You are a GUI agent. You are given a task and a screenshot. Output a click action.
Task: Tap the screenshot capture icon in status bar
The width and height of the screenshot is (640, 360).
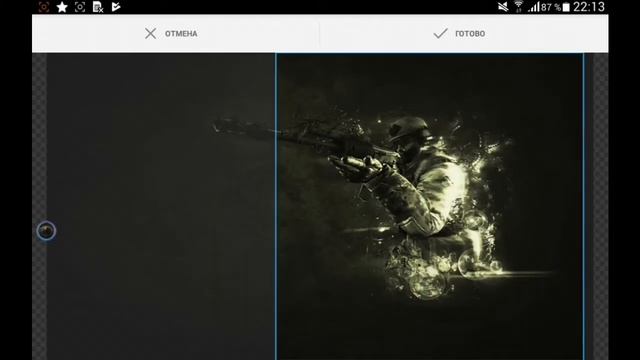tap(80, 7)
